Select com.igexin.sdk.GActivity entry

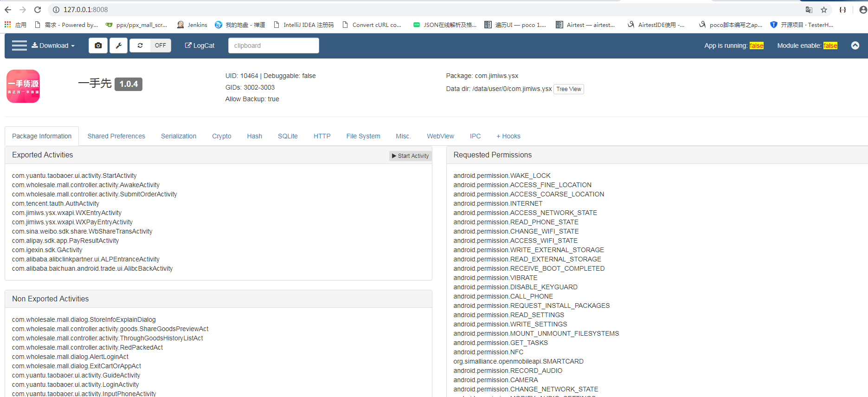click(47, 250)
